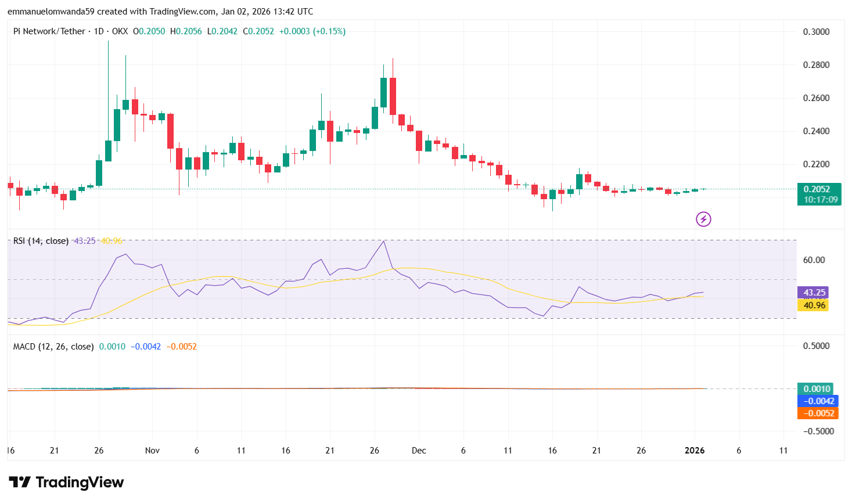Click Dec on the date axis
This screenshot has height=504, width=852.
click(x=419, y=451)
